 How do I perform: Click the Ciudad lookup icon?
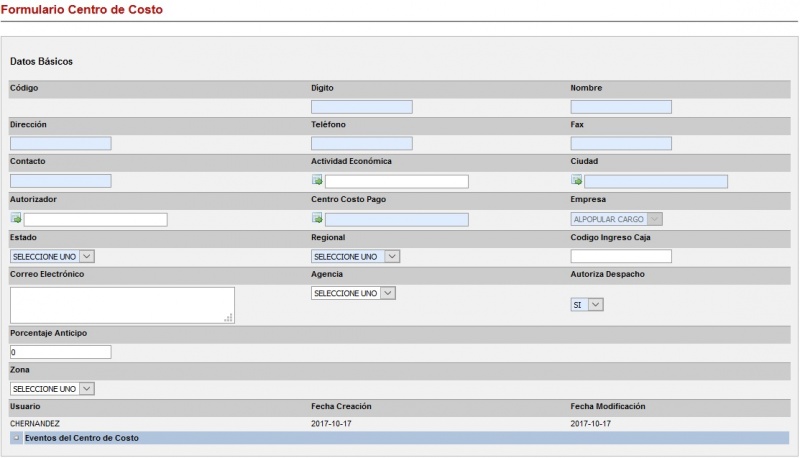tap(576, 181)
